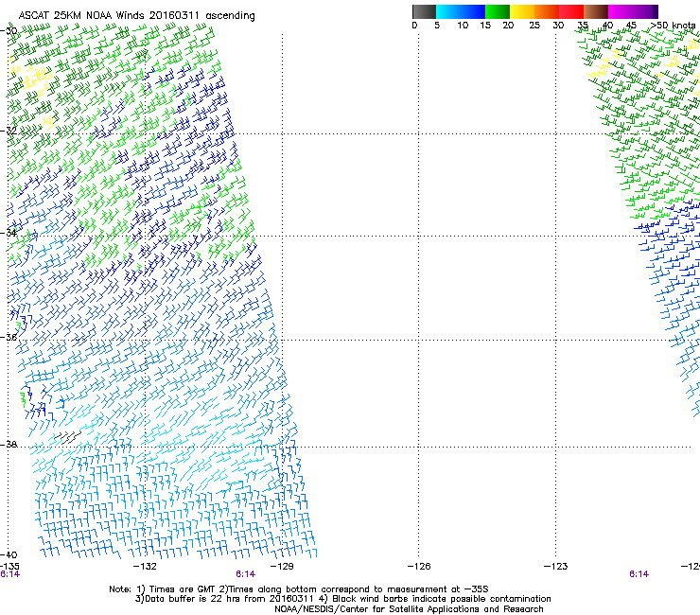Click the '>50 knots' legend label
This screenshot has width=700, height=615.
[673, 26]
